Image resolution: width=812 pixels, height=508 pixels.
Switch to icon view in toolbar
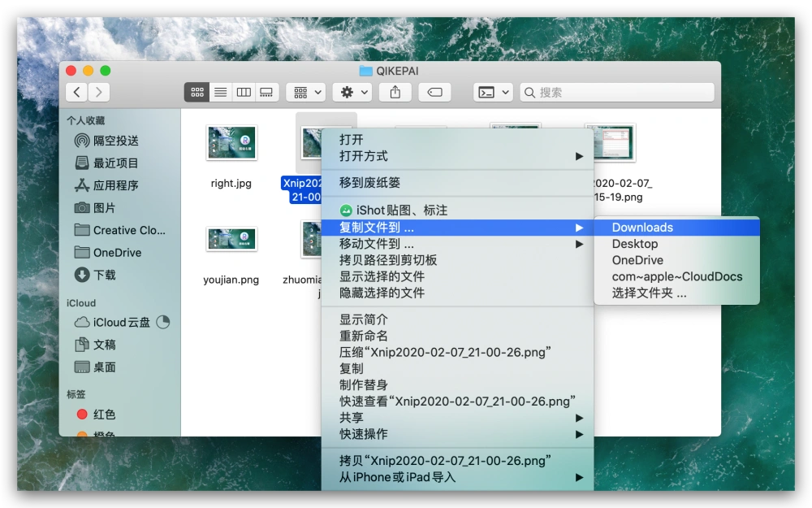tap(197, 92)
